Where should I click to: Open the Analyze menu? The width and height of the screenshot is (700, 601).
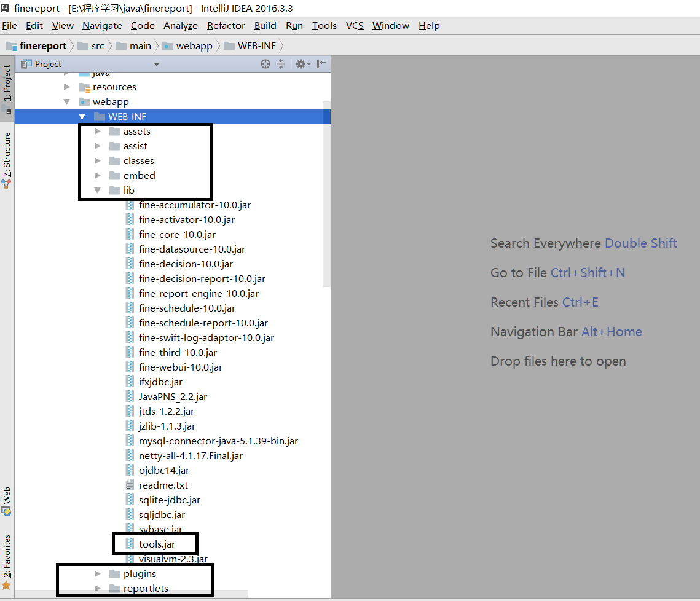(x=180, y=25)
